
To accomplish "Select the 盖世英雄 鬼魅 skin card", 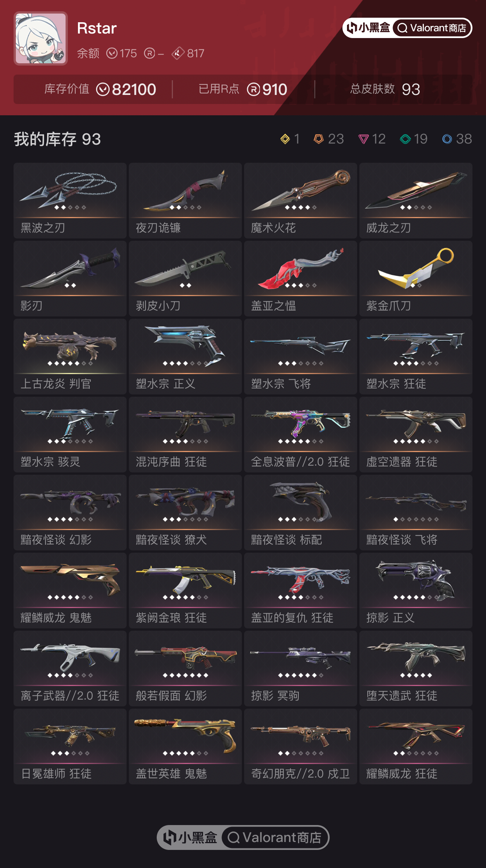I will 185,746.
